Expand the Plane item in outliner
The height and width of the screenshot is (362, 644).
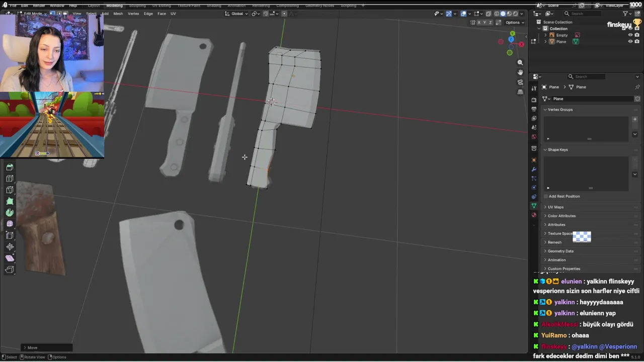(545, 42)
